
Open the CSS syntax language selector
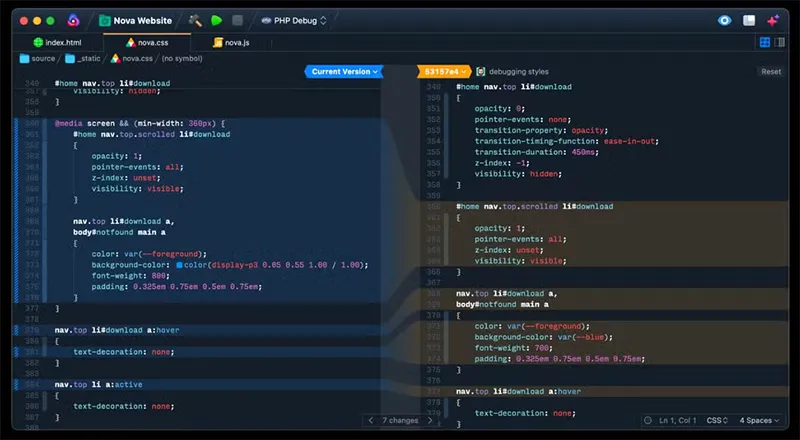[715, 421]
